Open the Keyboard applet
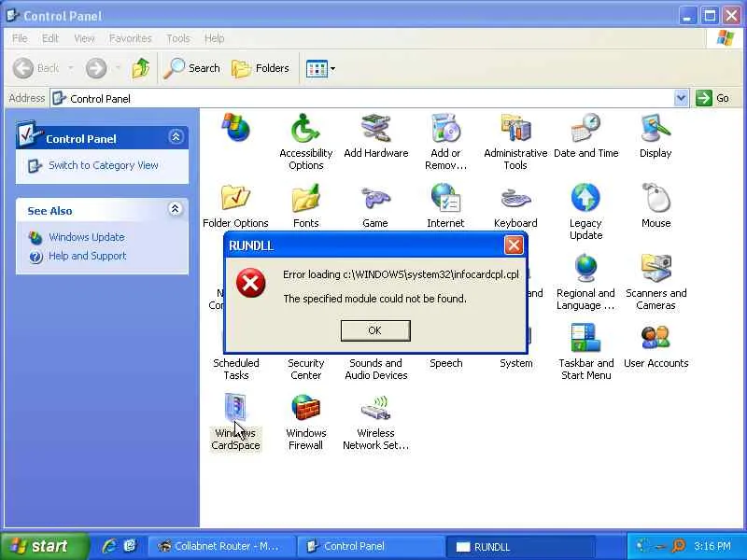Viewport: 747px width, 560px height. coord(515,205)
